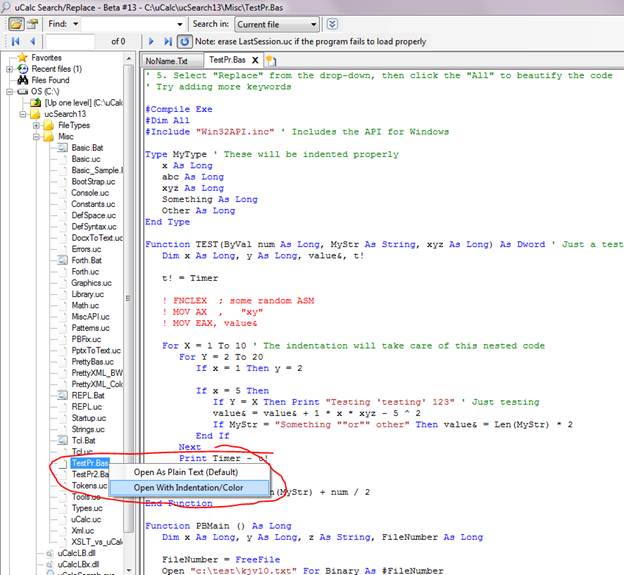Jump to the last search result

click(x=167, y=42)
